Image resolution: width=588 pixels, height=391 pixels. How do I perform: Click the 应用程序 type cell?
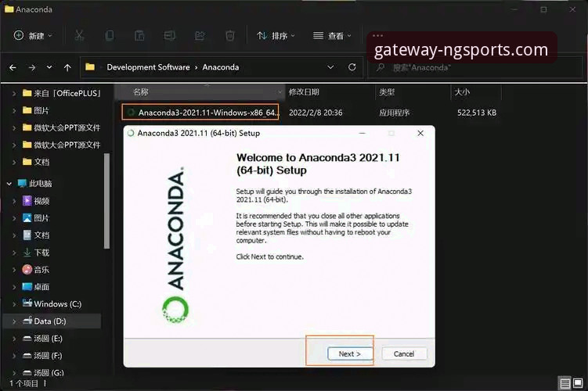pos(394,113)
